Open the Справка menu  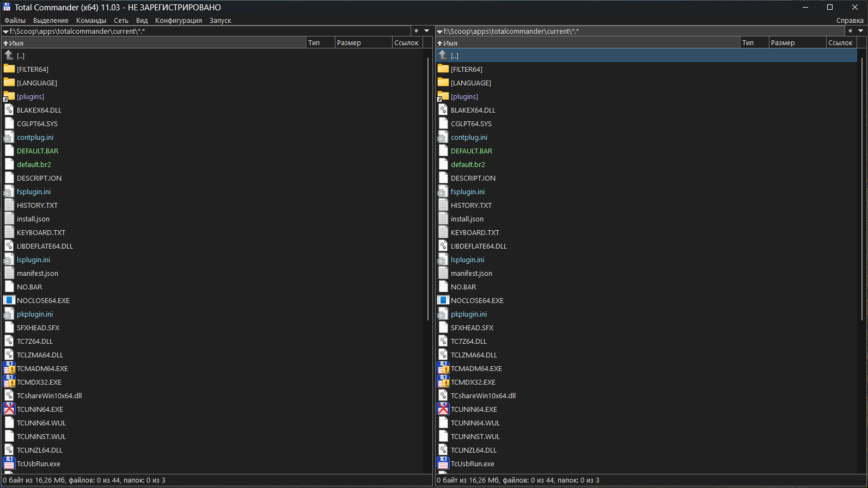[849, 21]
